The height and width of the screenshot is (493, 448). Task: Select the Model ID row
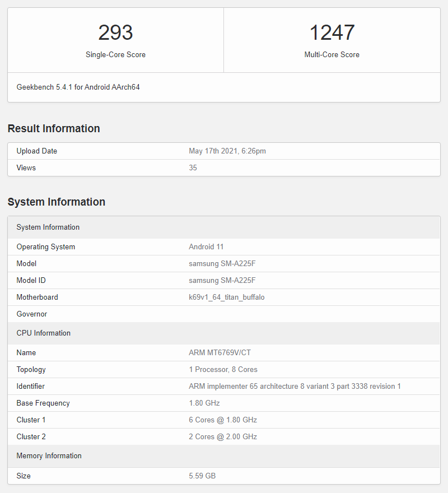point(224,280)
